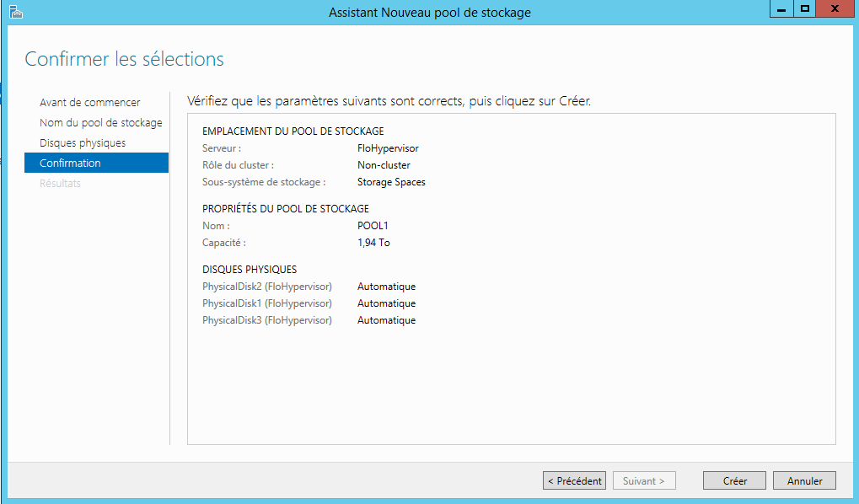Click the disabled Suivant button

644,480
